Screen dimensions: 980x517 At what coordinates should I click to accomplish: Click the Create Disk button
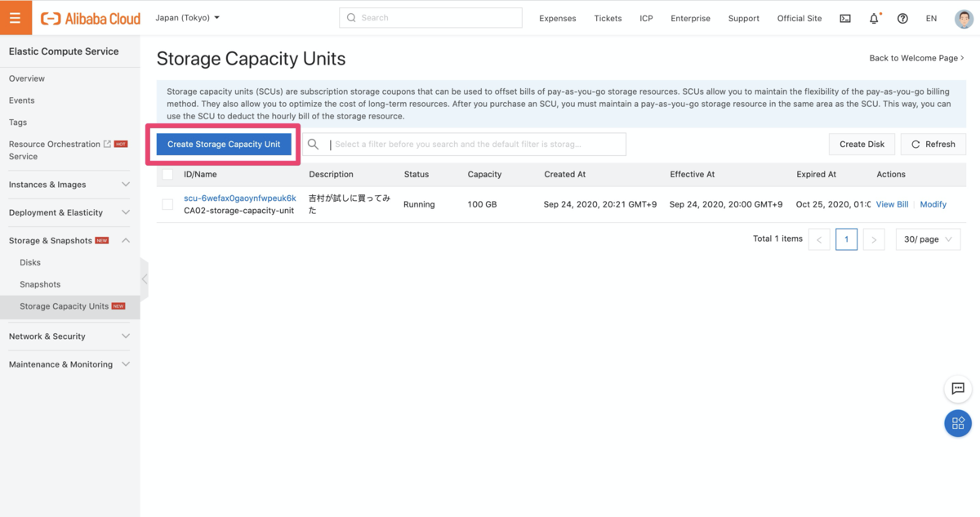pos(862,144)
